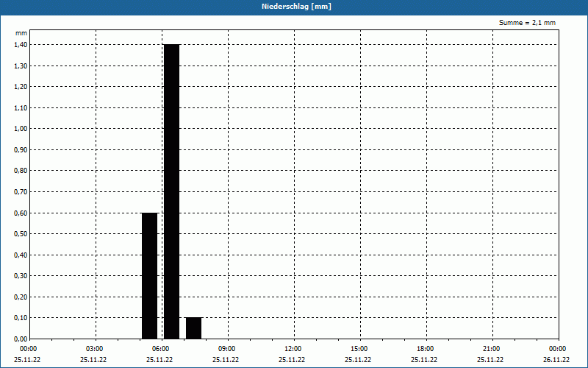Click the tallest bar reaching 1,40 mm
Screen dimensions: 588x368
coord(172,191)
